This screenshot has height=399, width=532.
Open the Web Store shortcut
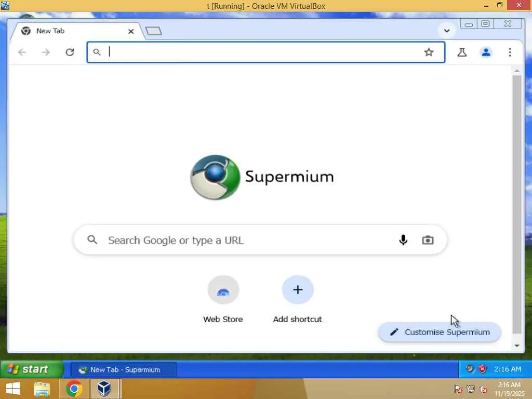223,299
